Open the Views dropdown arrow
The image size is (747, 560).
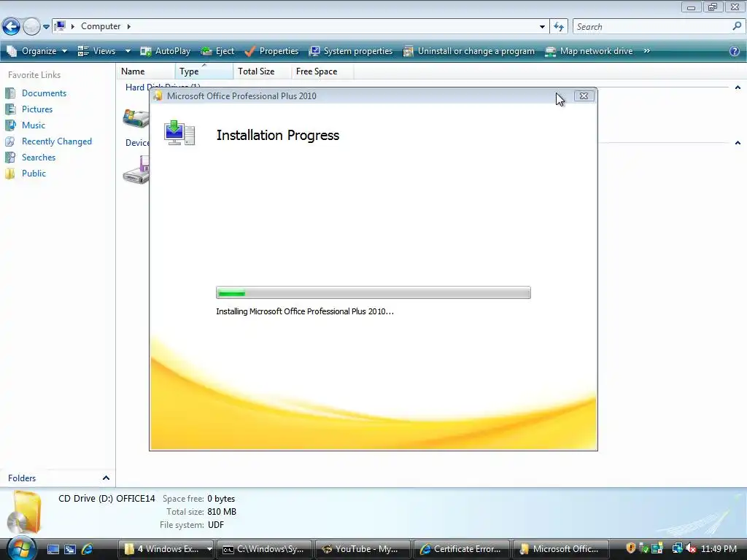tap(128, 51)
